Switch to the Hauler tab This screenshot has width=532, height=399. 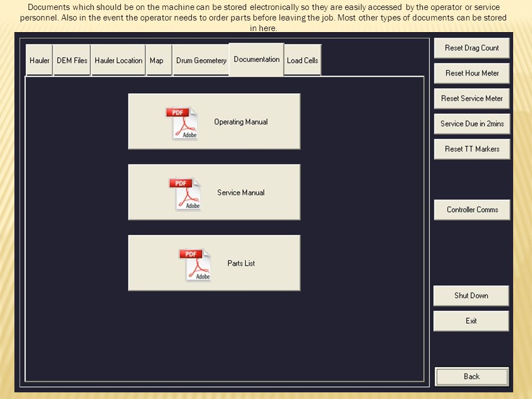(x=39, y=60)
